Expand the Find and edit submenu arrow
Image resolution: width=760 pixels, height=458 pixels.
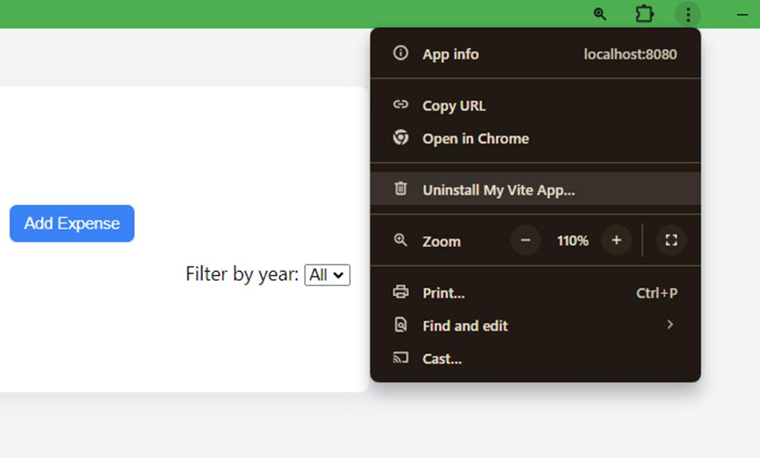point(670,325)
